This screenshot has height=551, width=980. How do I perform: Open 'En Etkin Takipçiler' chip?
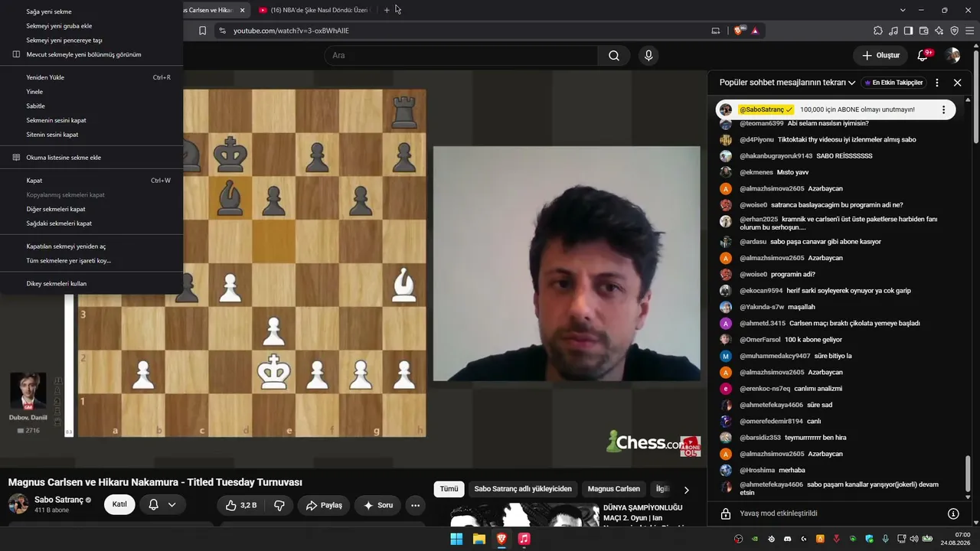pyautogui.click(x=893, y=83)
